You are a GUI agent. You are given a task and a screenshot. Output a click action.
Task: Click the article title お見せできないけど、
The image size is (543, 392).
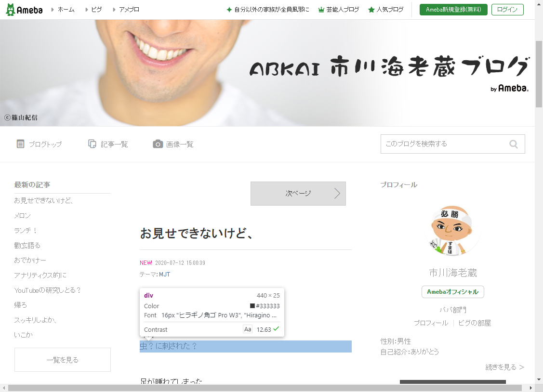point(197,234)
